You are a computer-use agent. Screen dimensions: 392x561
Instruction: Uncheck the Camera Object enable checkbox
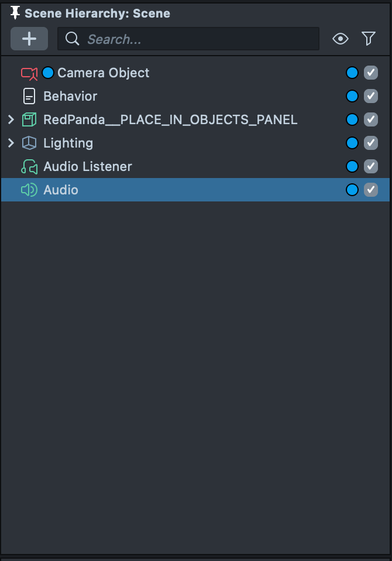click(371, 73)
